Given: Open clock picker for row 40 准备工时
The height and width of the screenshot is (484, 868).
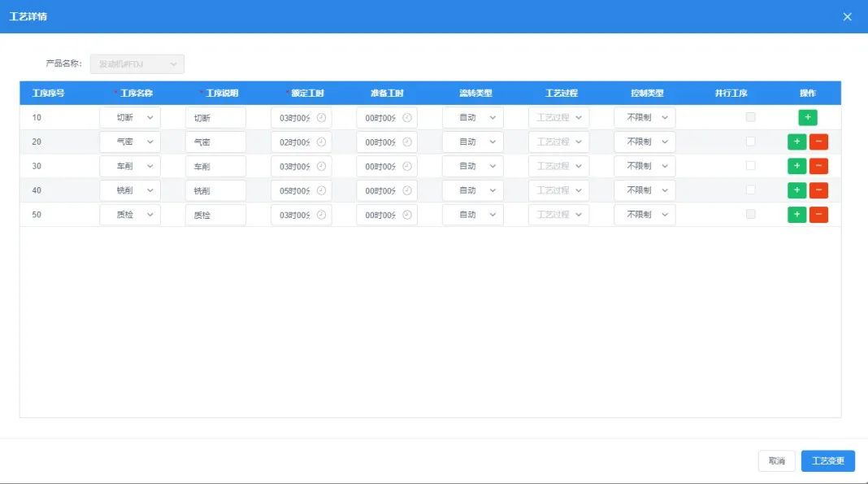Looking at the screenshot, I should pos(407,190).
